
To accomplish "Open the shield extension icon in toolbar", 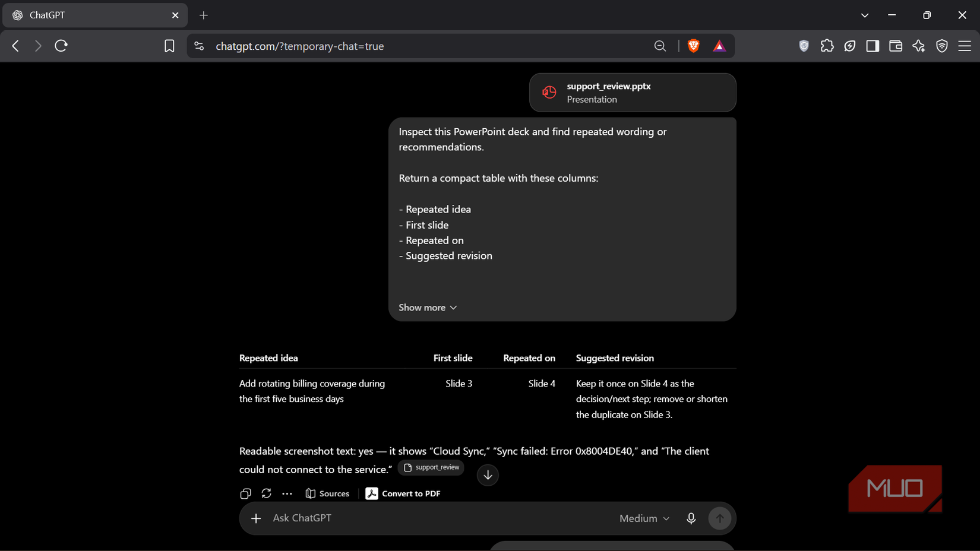I will (x=804, y=46).
